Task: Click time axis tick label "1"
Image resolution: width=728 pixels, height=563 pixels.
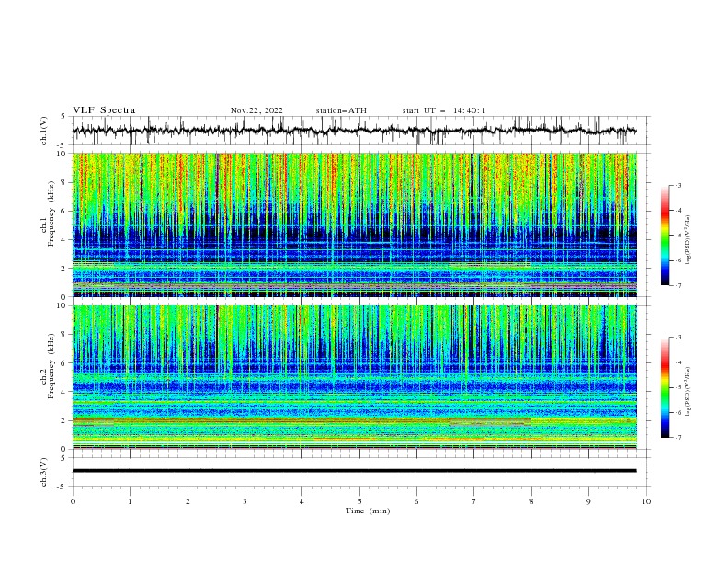Action: tap(130, 501)
